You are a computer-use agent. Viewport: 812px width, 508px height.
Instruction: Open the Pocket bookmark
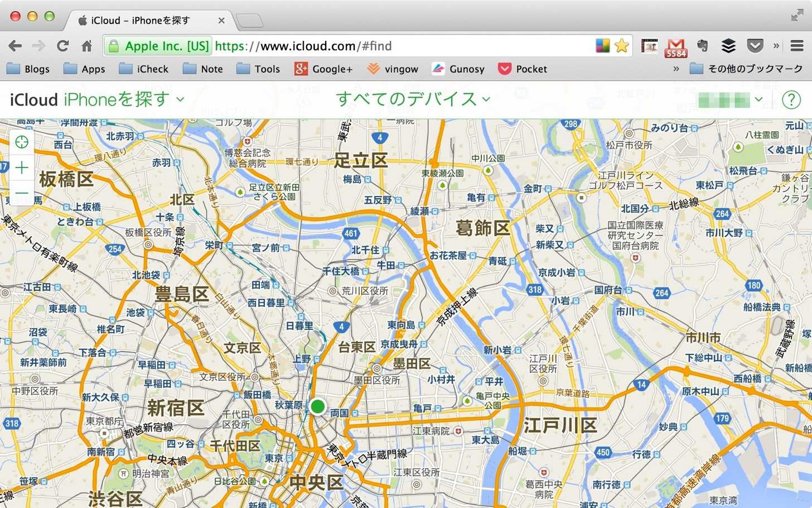(x=523, y=69)
